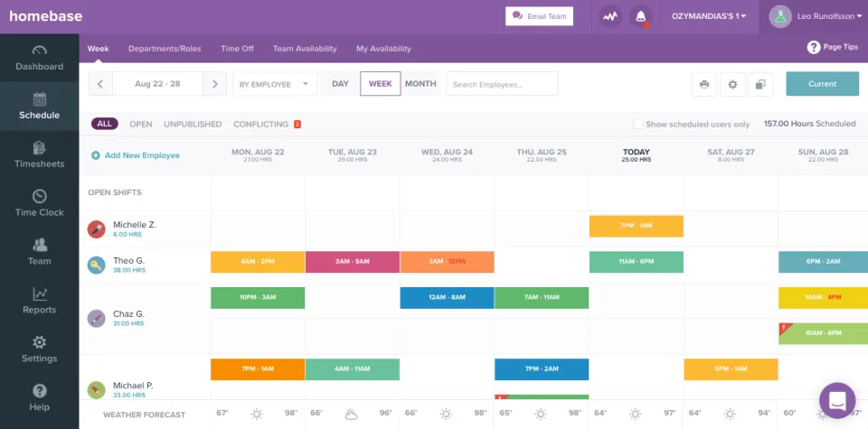Open the OZYMANDIAS'S 1 location dropdown

709,16
